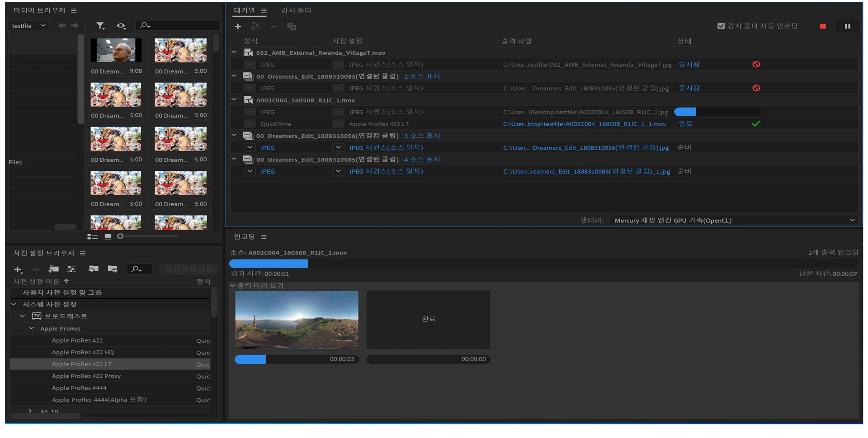Open the media browser file type filter
Image resolution: width=868 pixels, height=438 pixels.
[x=100, y=26]
